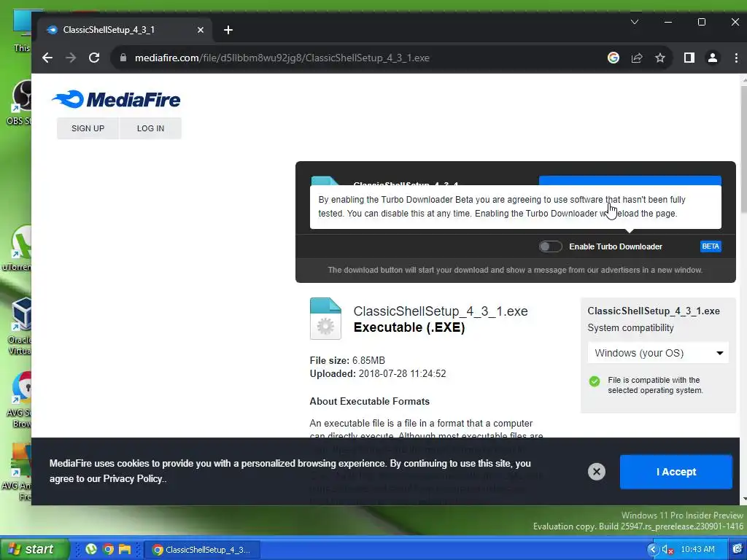Viewport: 747px width, 560px height.
Task: Open the Google icon in address bar
Action: click(613, 58)
